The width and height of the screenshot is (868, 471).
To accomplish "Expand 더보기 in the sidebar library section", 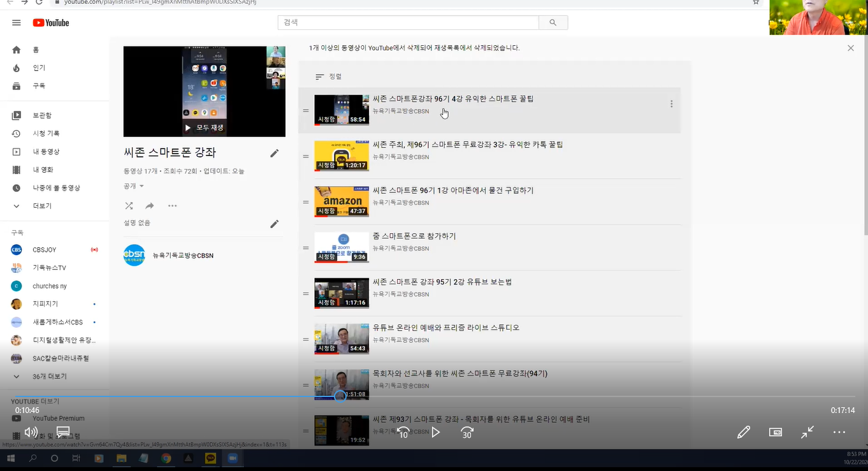I will (42, 206).
